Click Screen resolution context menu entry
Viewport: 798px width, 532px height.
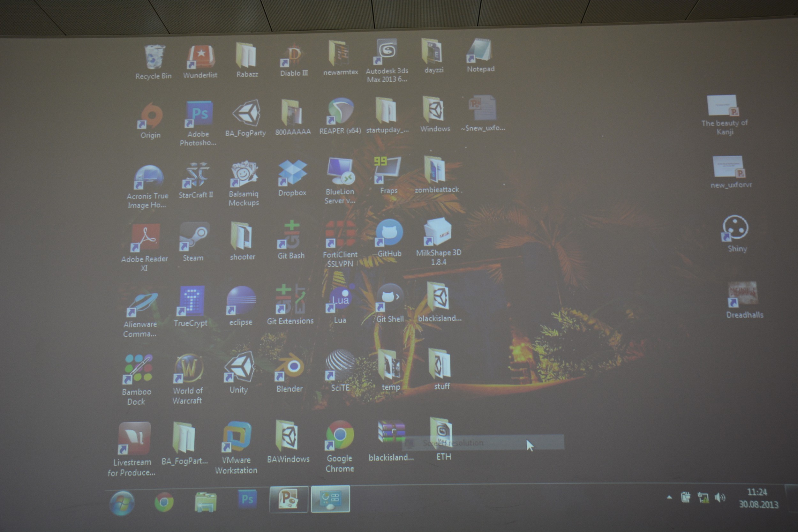click(453, 443)
